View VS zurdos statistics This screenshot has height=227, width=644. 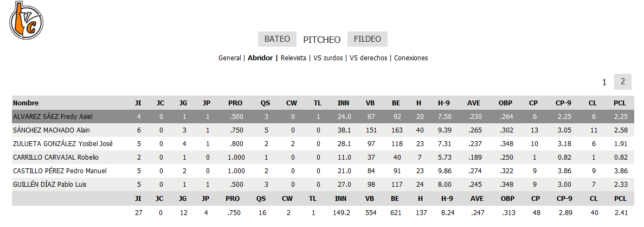[x=328, y=58]
